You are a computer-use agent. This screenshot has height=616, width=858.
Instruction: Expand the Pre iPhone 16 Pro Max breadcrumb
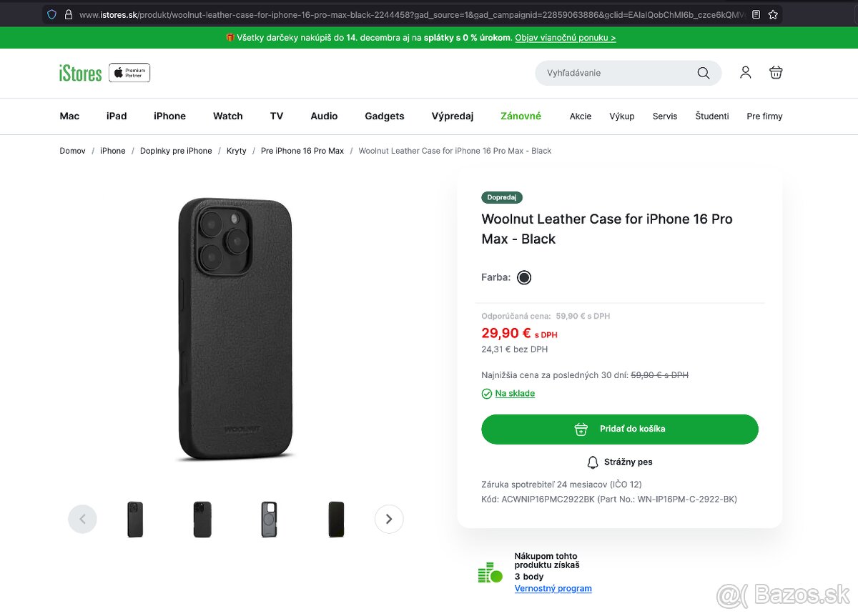coord(302,151)
